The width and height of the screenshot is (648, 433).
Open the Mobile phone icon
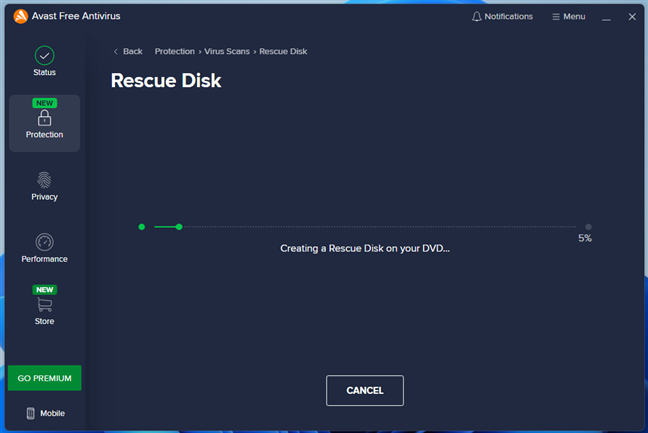[31, 413]
